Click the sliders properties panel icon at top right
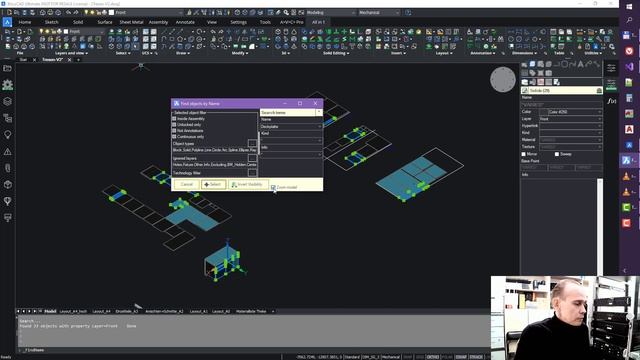The image size is (640, 360). click(611, 68)
